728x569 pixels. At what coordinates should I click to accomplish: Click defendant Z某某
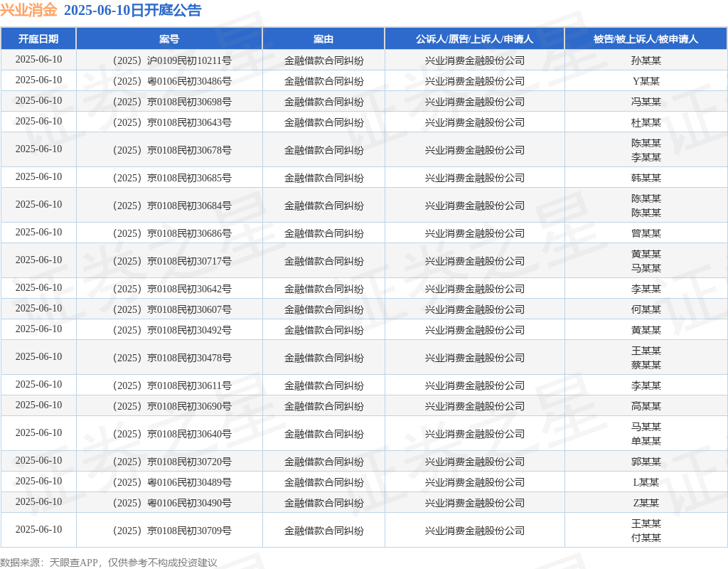pos(646,503)
